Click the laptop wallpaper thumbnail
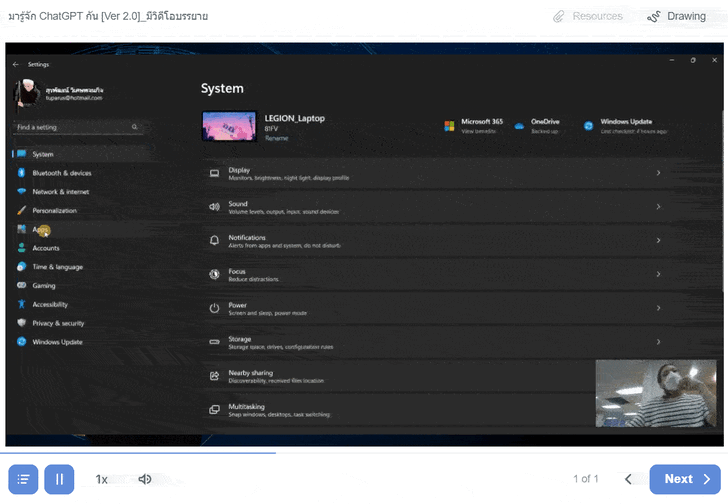This screenshot has width=728, height=504. tap(229, 126)
